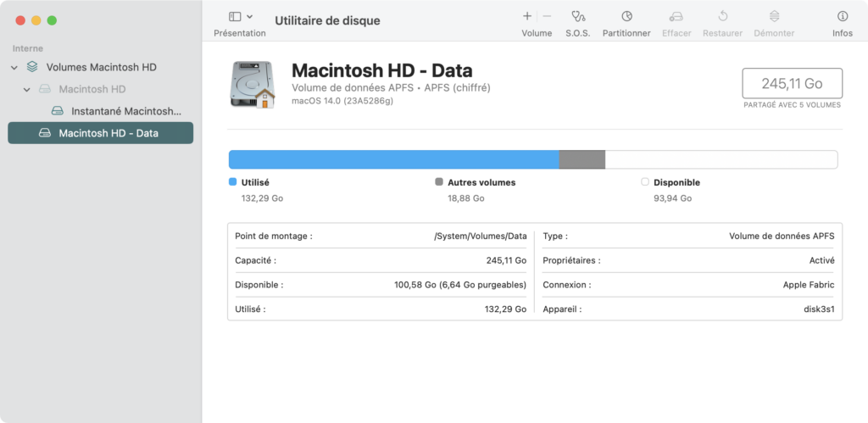Click 'PARTAGÉ AVEC 5 VOLUMES' caption
Screen dimensions: 868x423
click(x=793, y=104)
